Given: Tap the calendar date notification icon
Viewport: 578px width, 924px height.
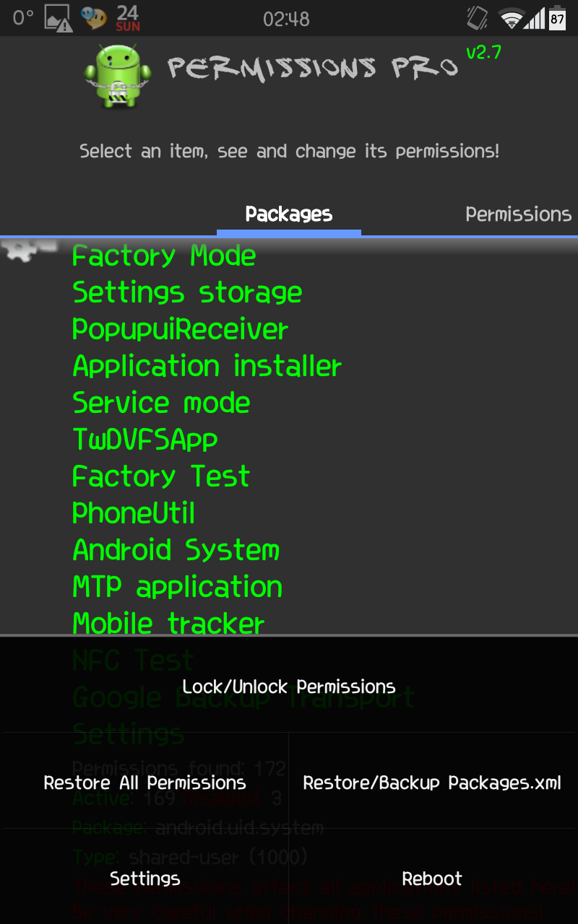Looking at the screenshot, I should coord(127,18).
